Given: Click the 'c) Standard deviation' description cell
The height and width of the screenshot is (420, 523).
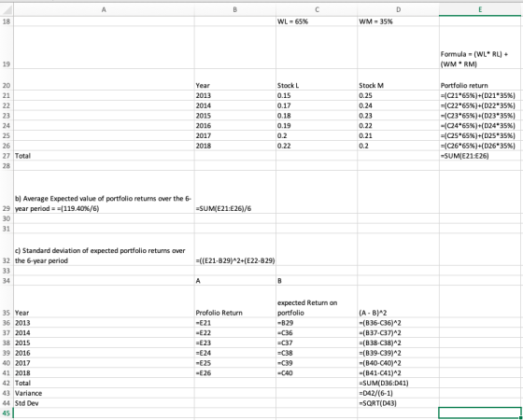Looking at the screenshot, I should [x=104, y=249].
